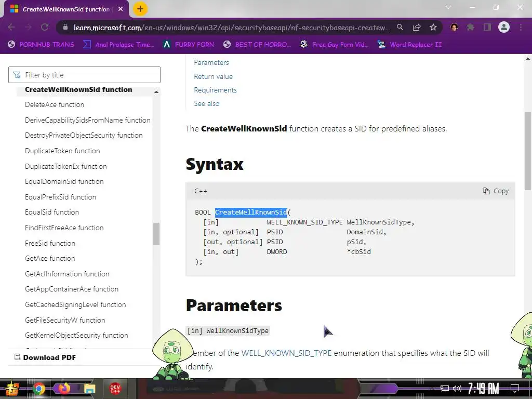This screenshot has width=532, height=399.
Task: Click the 7:49 AM clock
Action: tap(484, 389)
